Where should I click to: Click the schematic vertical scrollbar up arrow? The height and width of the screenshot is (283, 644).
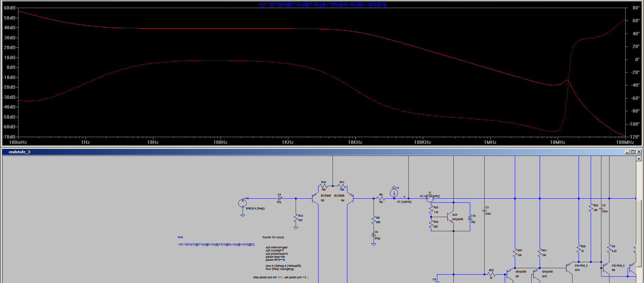(x=639, y=159)
